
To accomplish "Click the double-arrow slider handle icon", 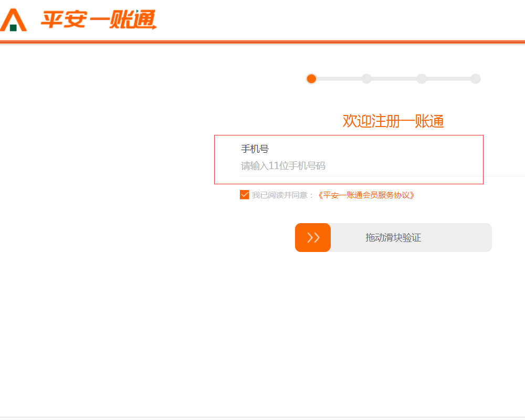I will click(x=313, y=238).
